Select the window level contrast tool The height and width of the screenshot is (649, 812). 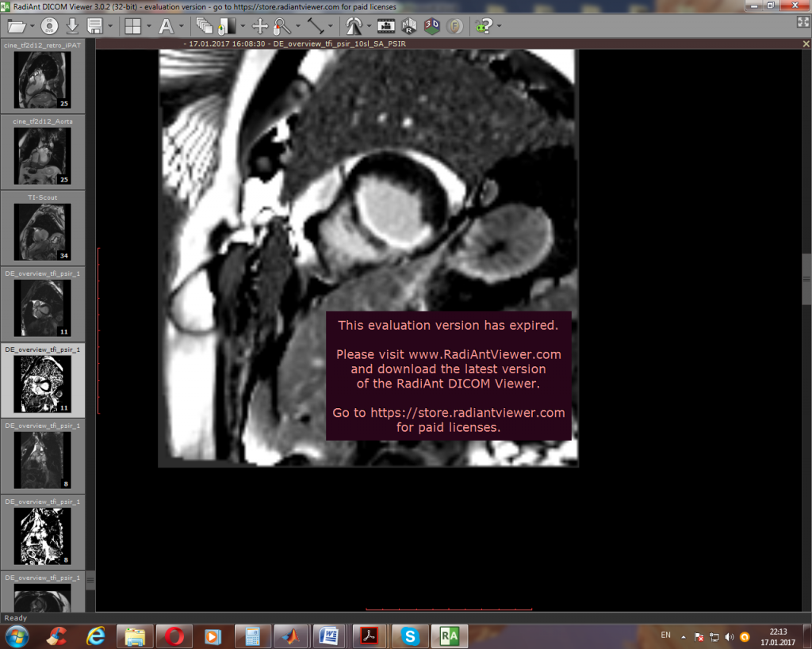[227, 26]
